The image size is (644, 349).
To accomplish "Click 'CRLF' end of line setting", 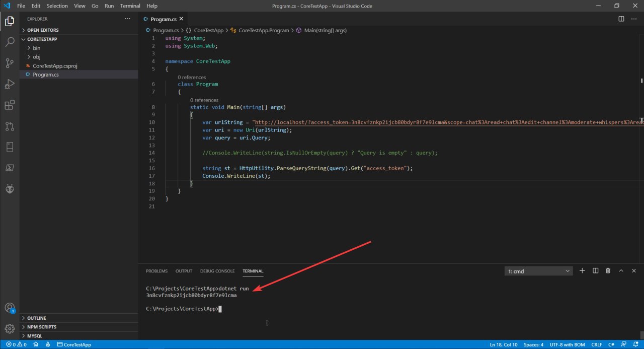I will tap(596, 344).
